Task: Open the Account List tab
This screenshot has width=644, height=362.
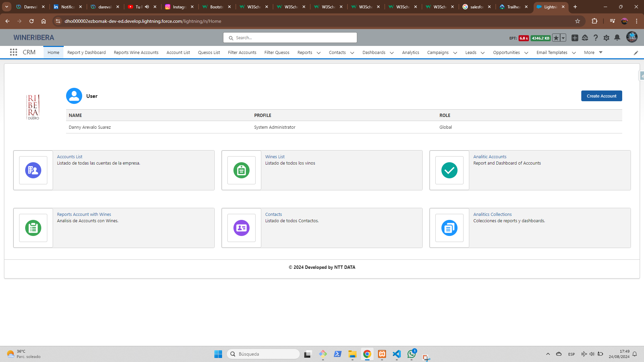Action: click(x=178, y=52)
